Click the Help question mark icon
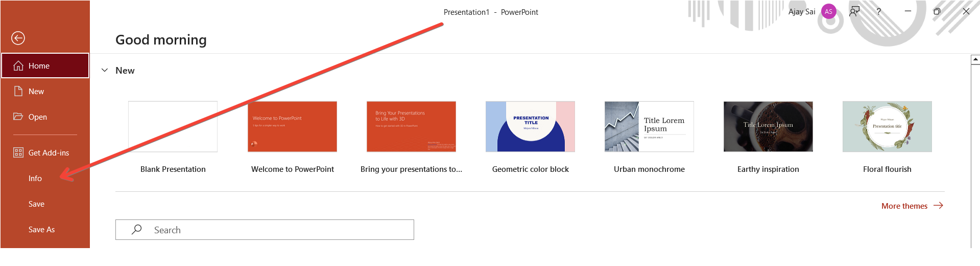Image resolution: width=980 pixels, height=266 pixels. tap(878, 11)
